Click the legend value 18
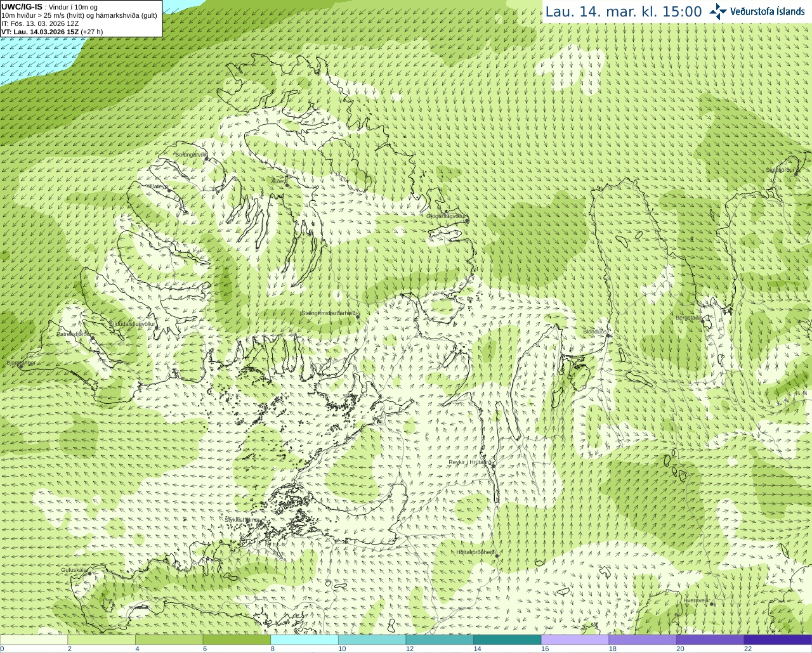 (x=613, y=649)
